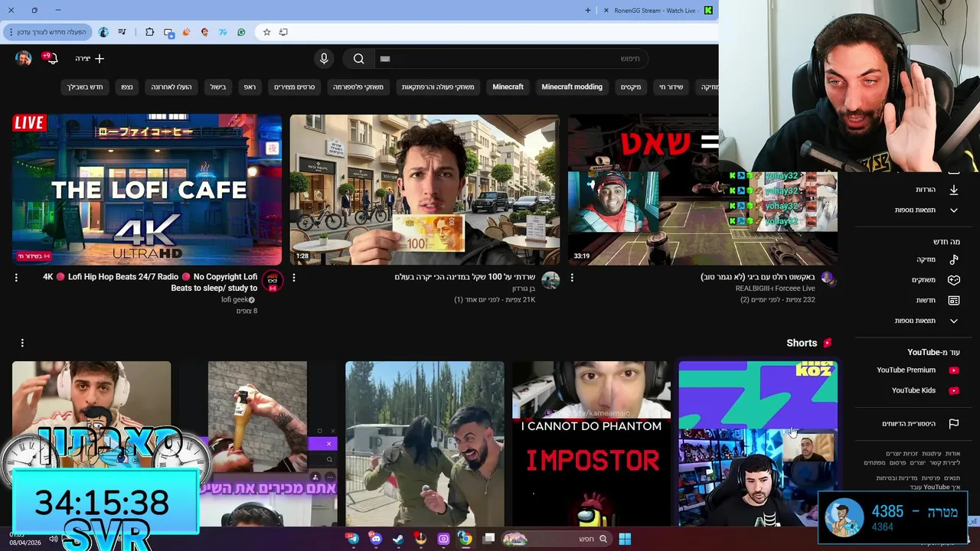
Task: Open the 'בן גורדון' channel avatar
Action: tap(550, 281)
